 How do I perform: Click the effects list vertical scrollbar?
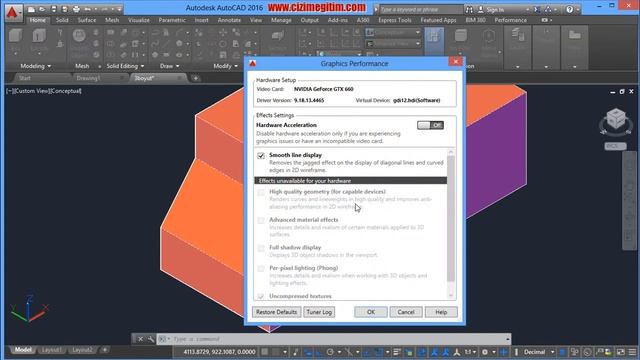click(451, 219)
